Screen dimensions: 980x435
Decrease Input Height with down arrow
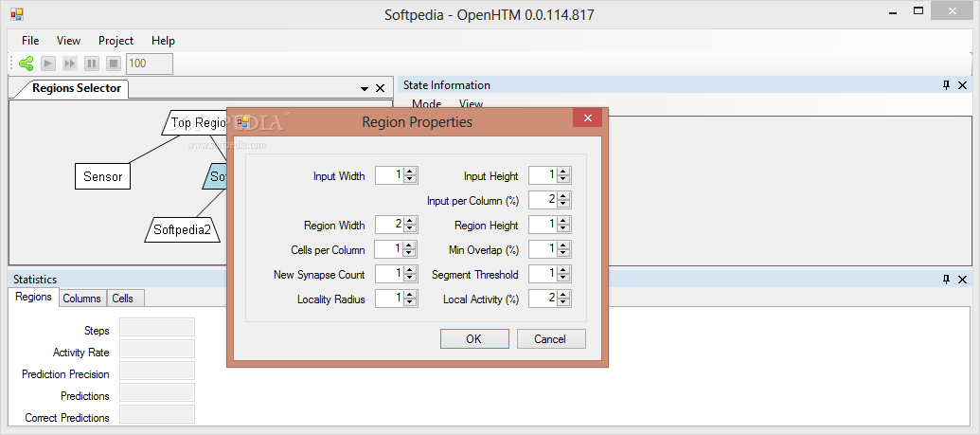coord(563,180)
